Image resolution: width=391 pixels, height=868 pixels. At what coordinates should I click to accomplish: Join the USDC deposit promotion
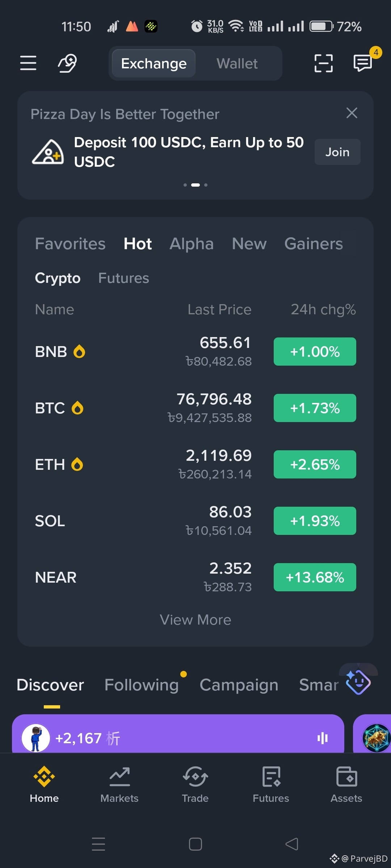pos(337,152)
